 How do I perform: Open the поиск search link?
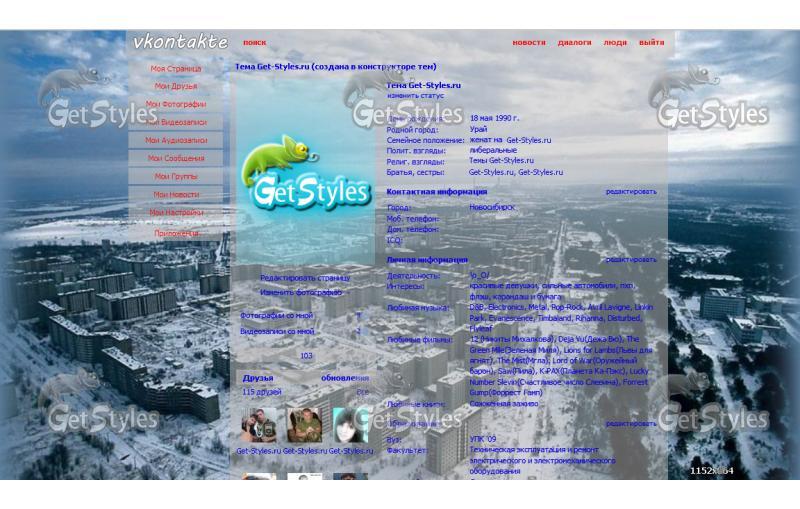coord(255,43)
